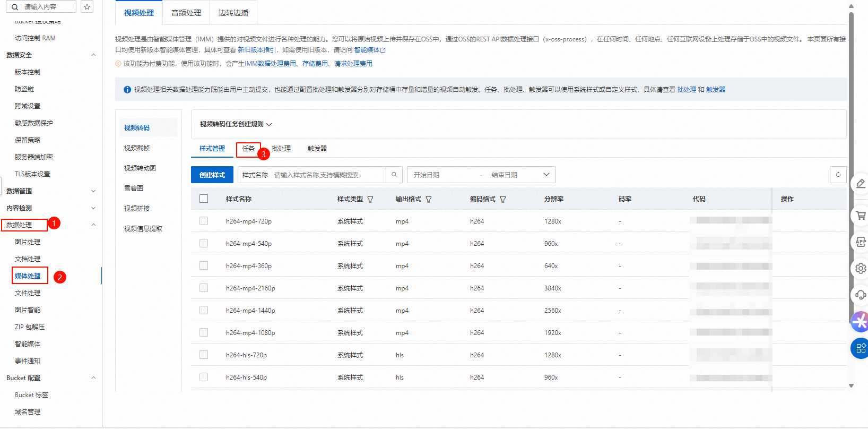Tick the select-all checkbox in table header
868x429 pixels.
(204, 199)
